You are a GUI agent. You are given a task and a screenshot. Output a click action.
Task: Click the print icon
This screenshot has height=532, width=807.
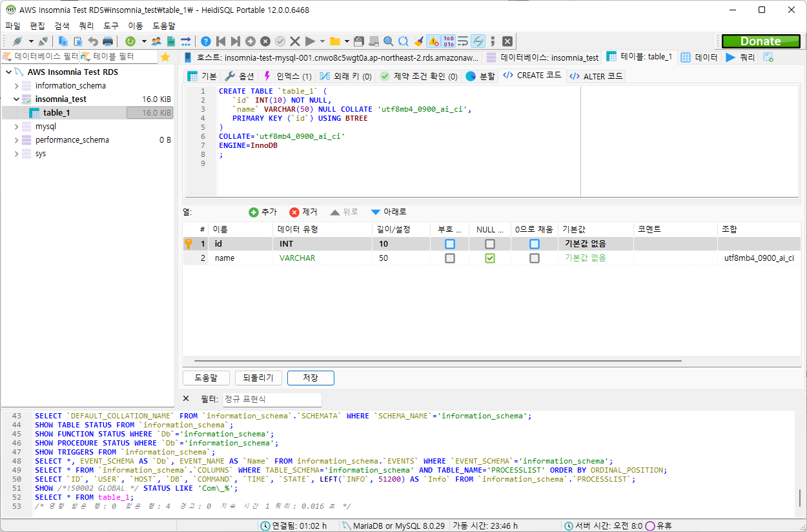point(108,41)
